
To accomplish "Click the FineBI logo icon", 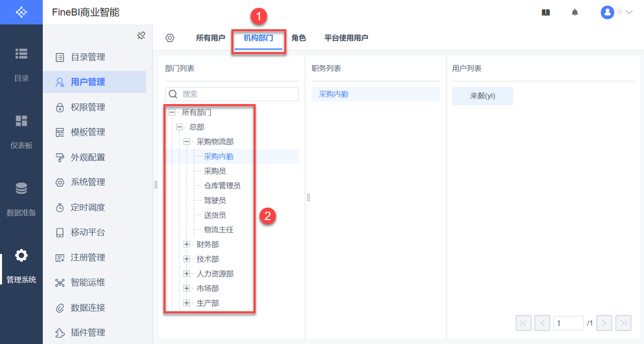I will (21, 12).
